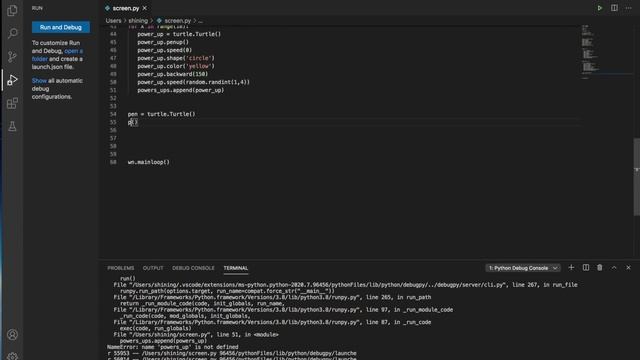The image size is (640, 360).
Task: Click line number 54 in the gutter
Action: coord(113,114)
